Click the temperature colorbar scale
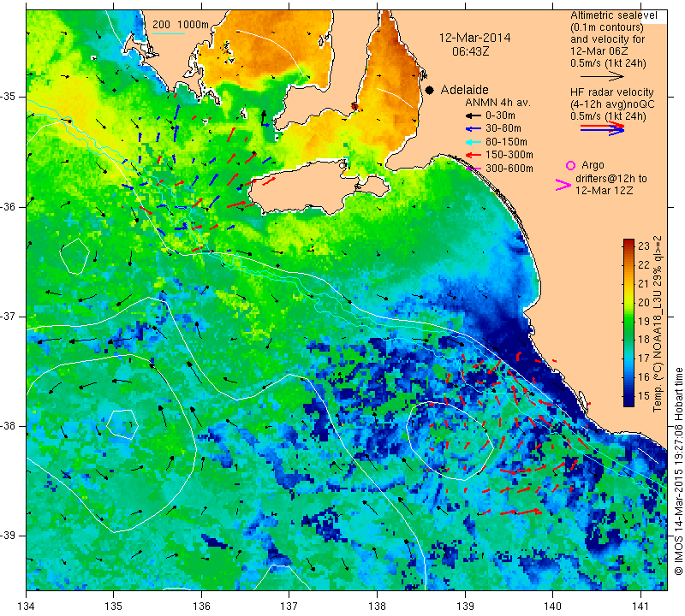Image resolution: width=685 pixels, height=616 pixels. click(x=628, y=323)
